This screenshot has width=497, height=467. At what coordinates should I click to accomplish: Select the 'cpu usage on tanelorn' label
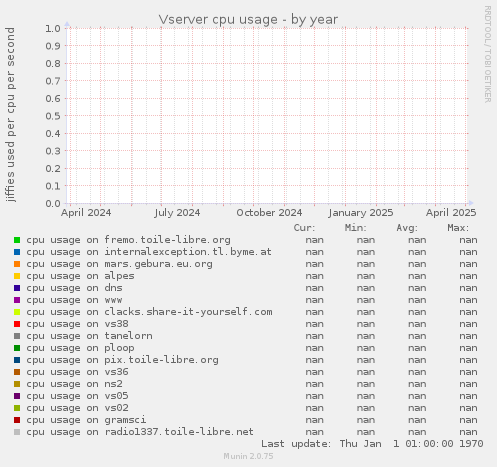coord(89,336)
